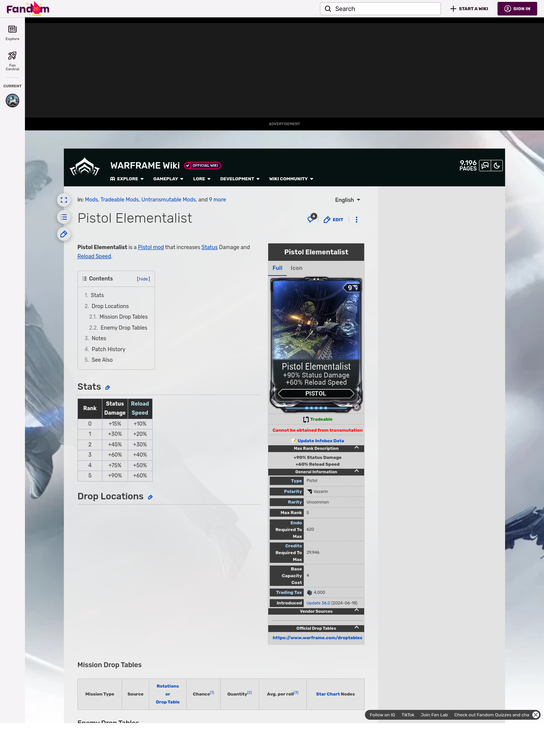Click the Pistol Elementalist mod card image
This screenshot has width=544, height=756.
click(316, 345)
